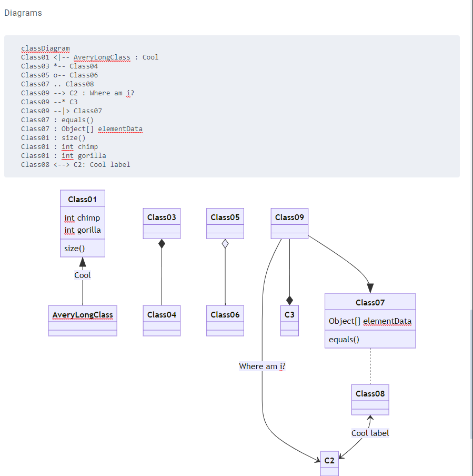Viewport: 473px width, 476px height.
Task: Click the int chimp attribute in Class01
Action: 82,217
